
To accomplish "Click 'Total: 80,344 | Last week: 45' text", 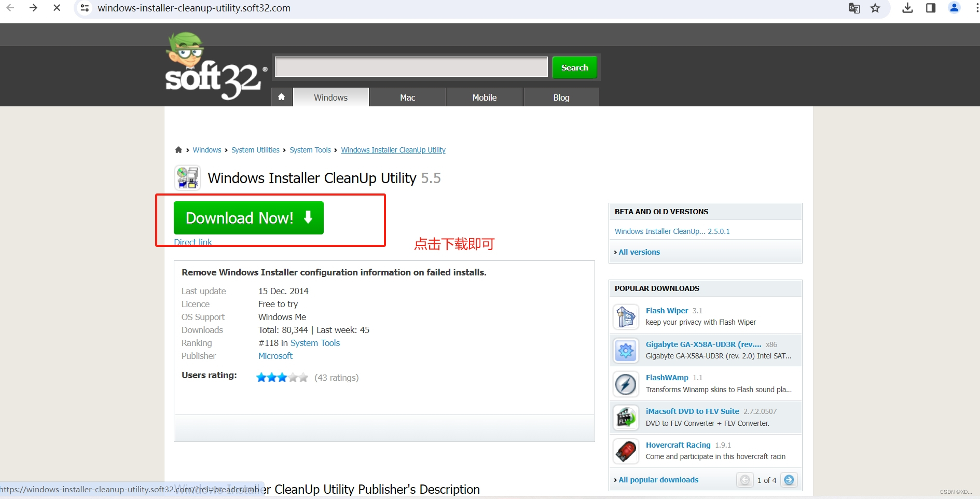I will tap(314, 330).
